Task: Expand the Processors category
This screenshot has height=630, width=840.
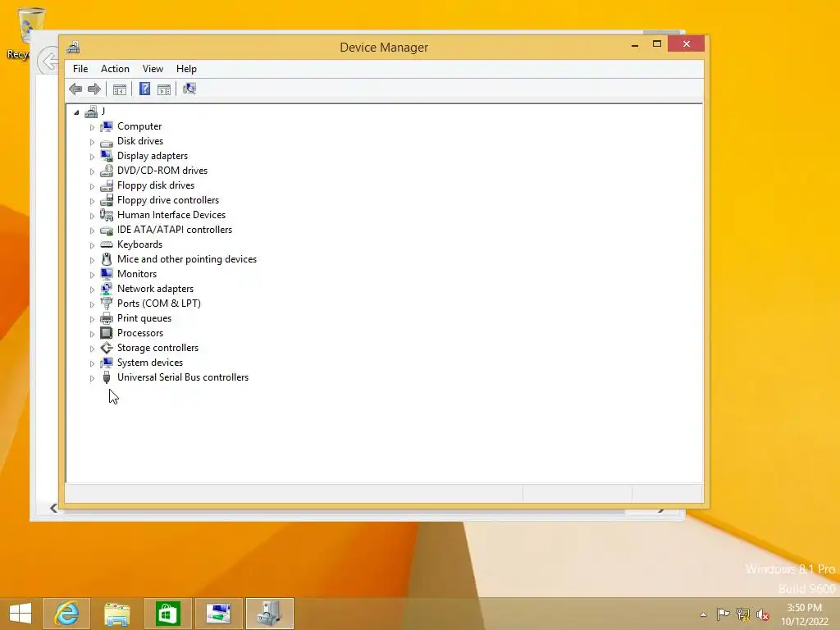Action: click(x=92, y=333)
